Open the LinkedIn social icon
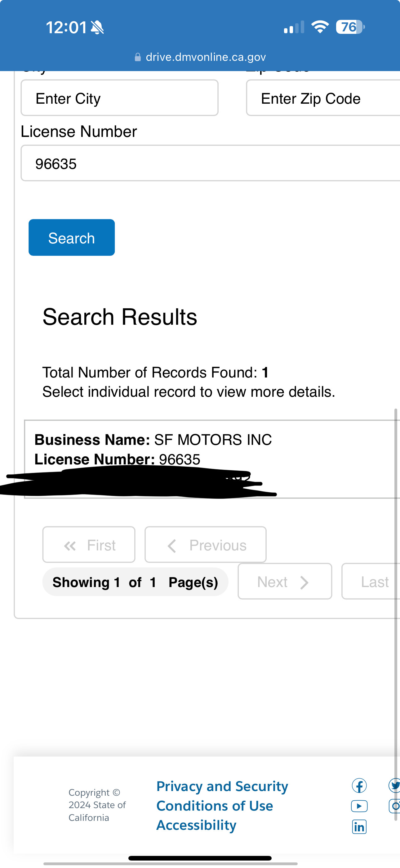This screenshot has width=400, height=868. point(359,826)
